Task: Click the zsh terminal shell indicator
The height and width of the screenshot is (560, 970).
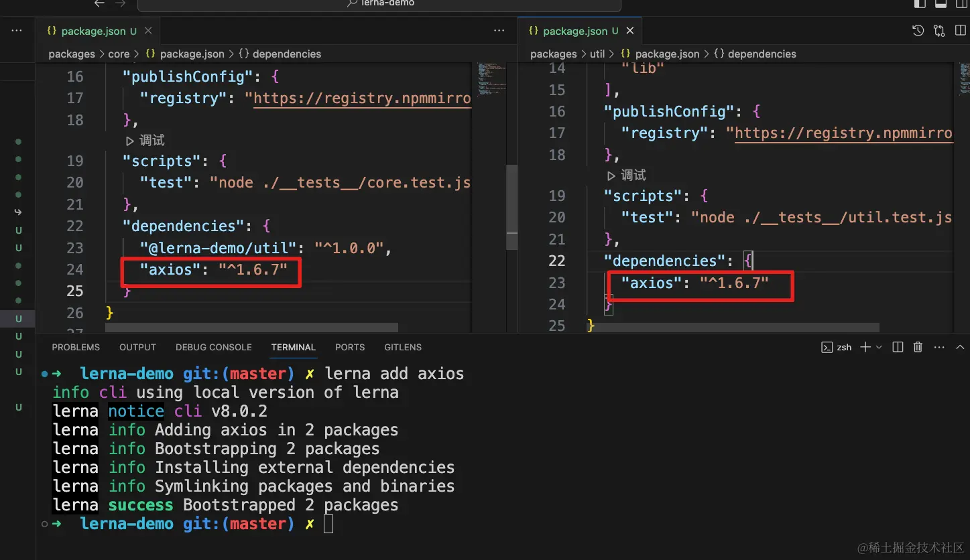Action: tap(837, 347)
